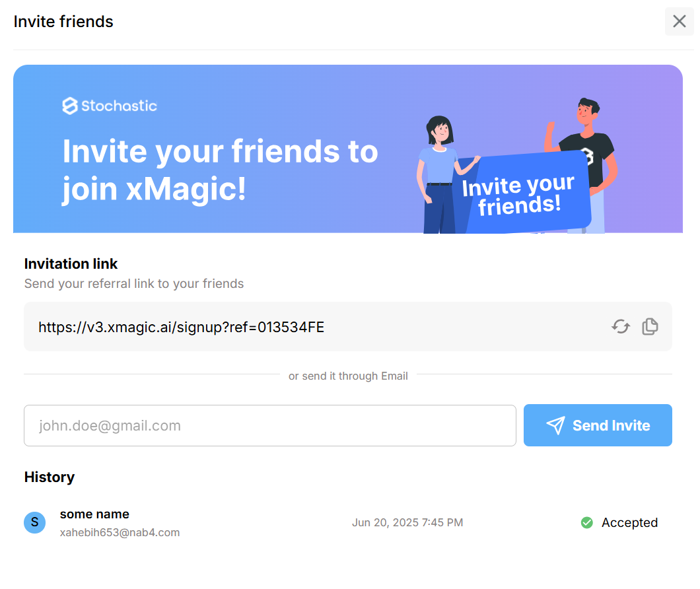Click the xahebih653@nab4.com email address
This screenshot has width=700, height=589.
120,532
